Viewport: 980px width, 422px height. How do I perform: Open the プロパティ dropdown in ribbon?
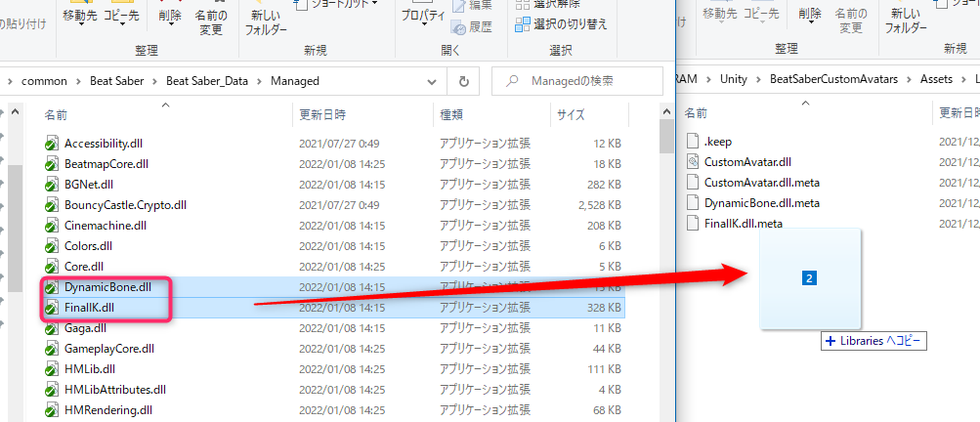[423, 24]
